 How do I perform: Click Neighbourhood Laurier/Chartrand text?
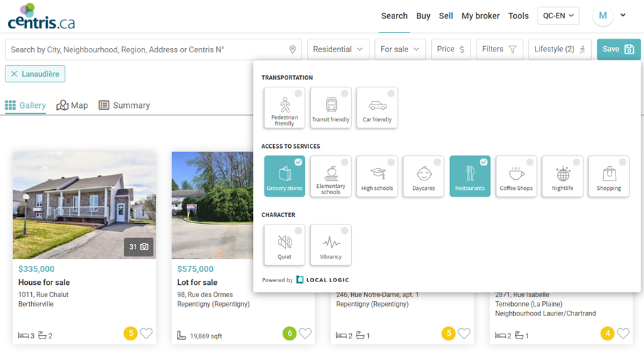[546, 313]
